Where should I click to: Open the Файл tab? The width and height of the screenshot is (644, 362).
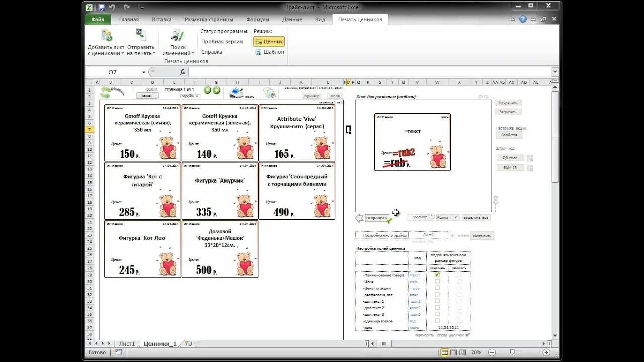[x=98, y=19]
